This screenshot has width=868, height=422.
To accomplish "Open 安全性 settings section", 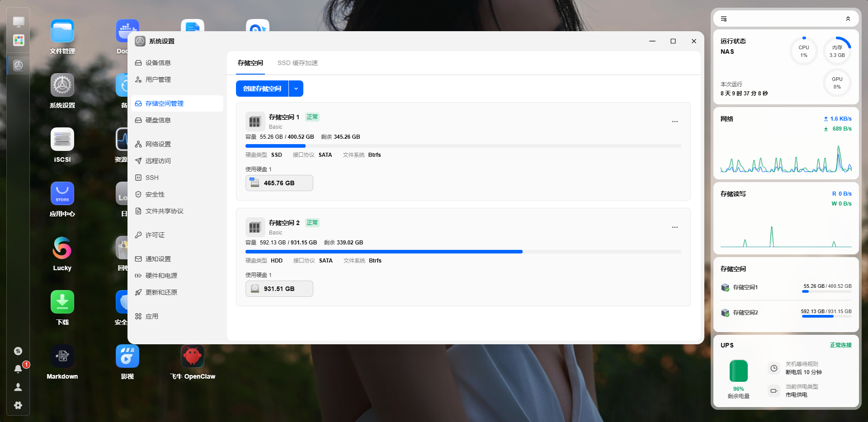I will point(177,194).
